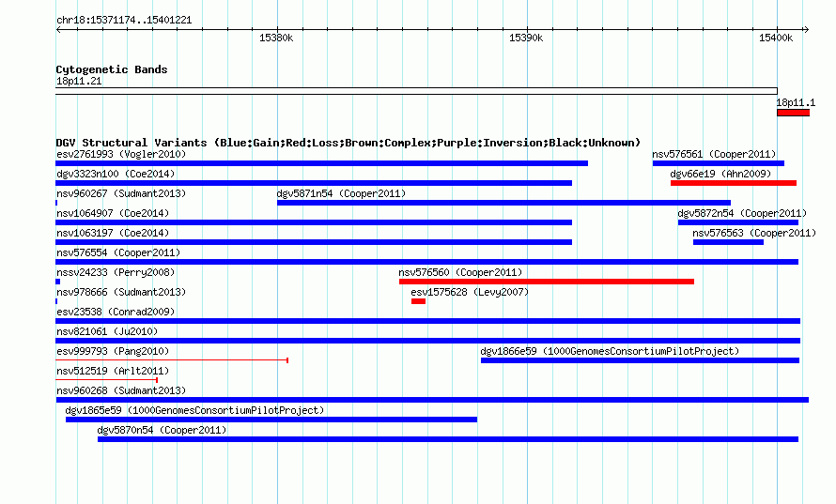
Task: Select the nsv960268 (Sudmant2013) label
Action: tap(121, 390)
